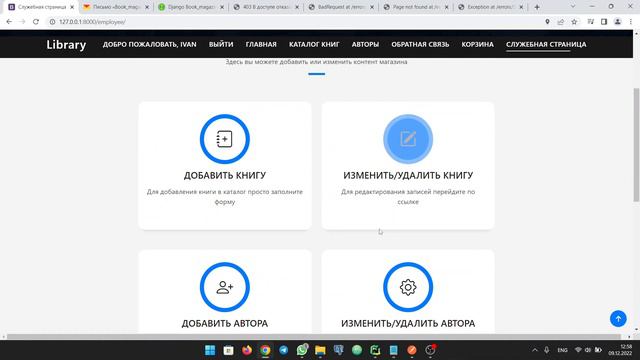Open КАТАЛОГ КНИГ in the navbar
This screenshot has height=360, width=640.
coord(314,44)
